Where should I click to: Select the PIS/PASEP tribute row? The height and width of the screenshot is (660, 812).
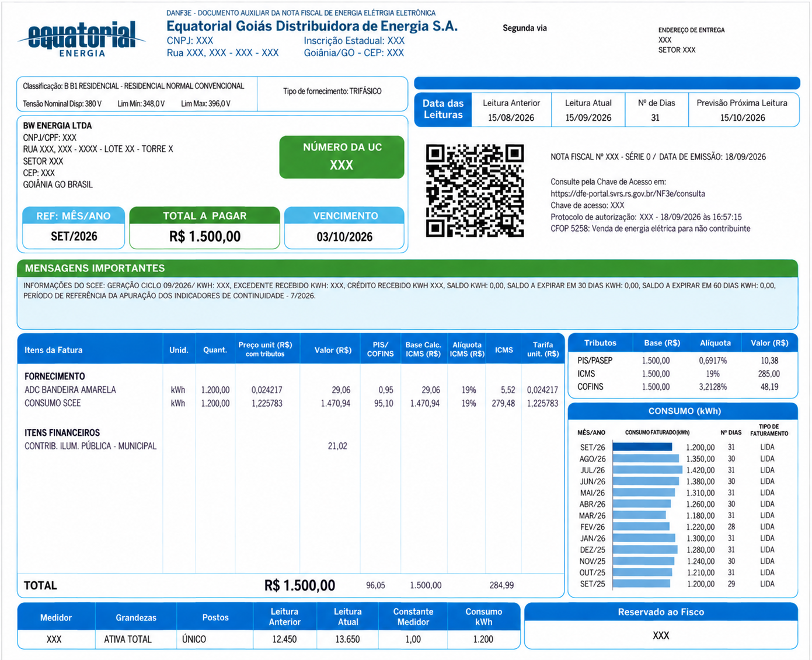pos(682,361)
